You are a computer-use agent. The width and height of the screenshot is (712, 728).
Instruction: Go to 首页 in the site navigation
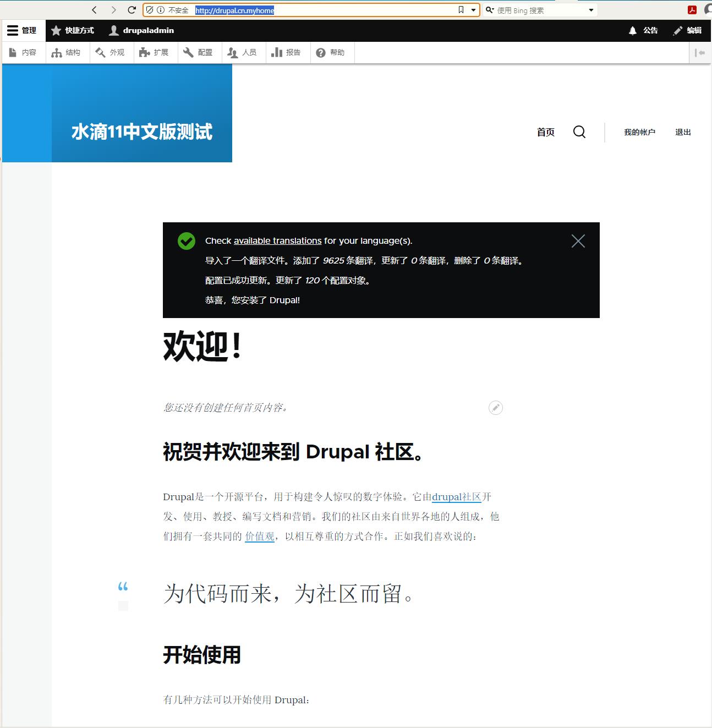tap(546, 132)
